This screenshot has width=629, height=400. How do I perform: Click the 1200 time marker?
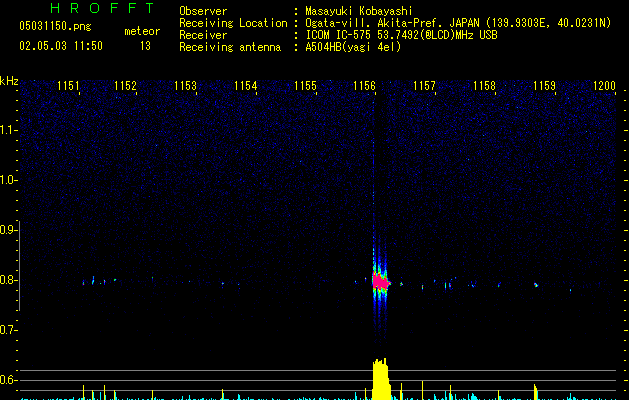click(x=604, y=87)
